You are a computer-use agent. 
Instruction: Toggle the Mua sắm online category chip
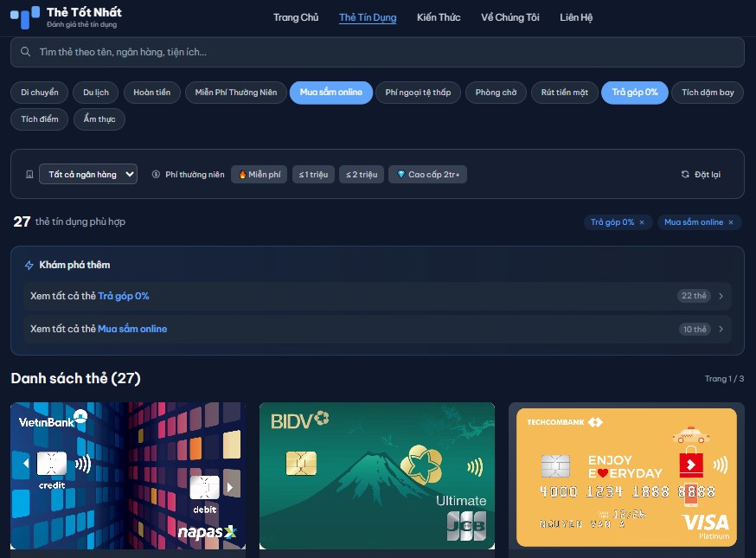point(330,92)
